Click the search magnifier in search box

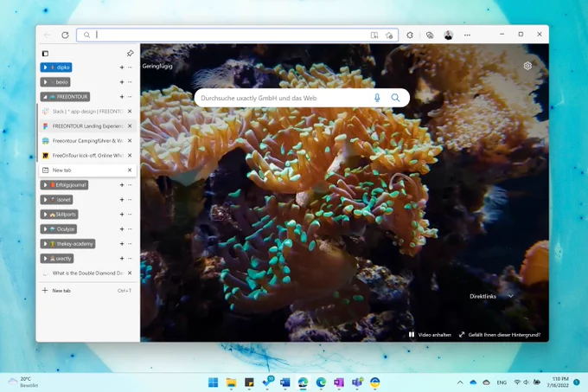pyautogui.click(x=395, y=98)
